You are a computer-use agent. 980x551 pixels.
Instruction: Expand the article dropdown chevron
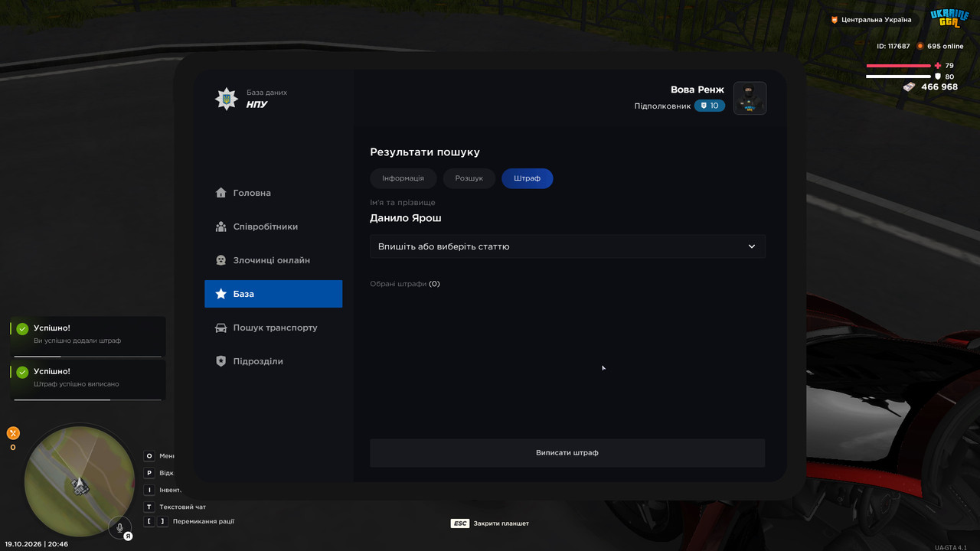(x=752, y=246)
